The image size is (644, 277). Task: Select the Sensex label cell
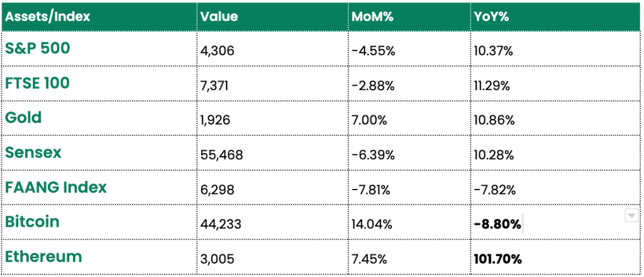(100, 153)
